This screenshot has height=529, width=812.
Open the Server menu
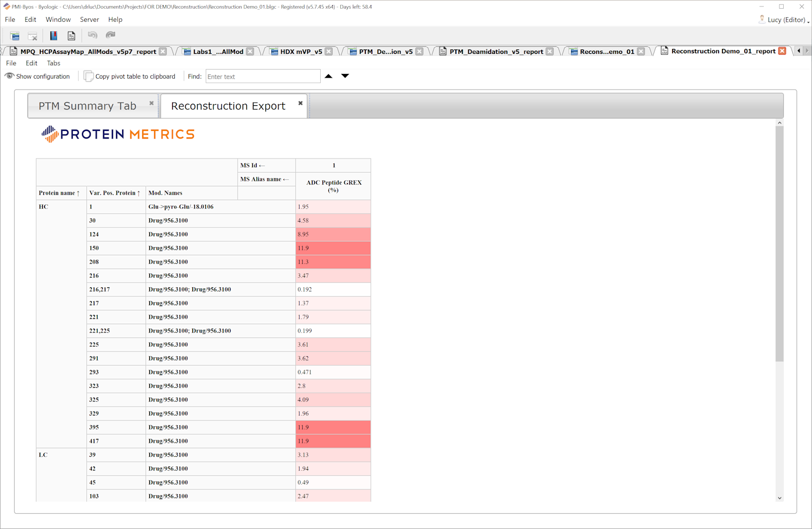(89, 20)
